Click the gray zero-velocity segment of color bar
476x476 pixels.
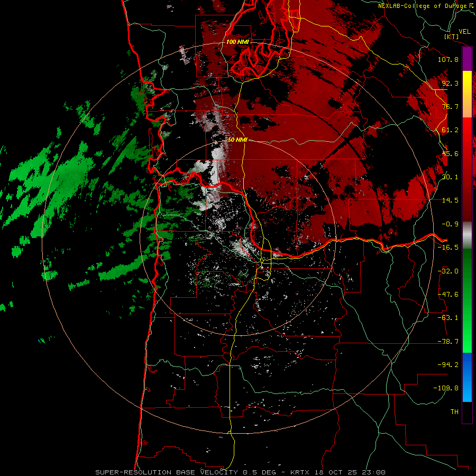coord(467,235)
